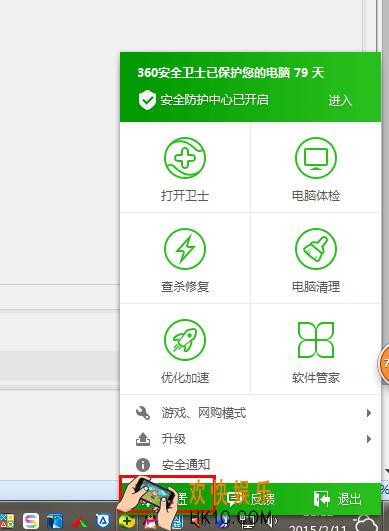The height and width of the screenshot is (531, 389).
Task: Open 安全通知 security notice entry
Action: tap(251, 464)
